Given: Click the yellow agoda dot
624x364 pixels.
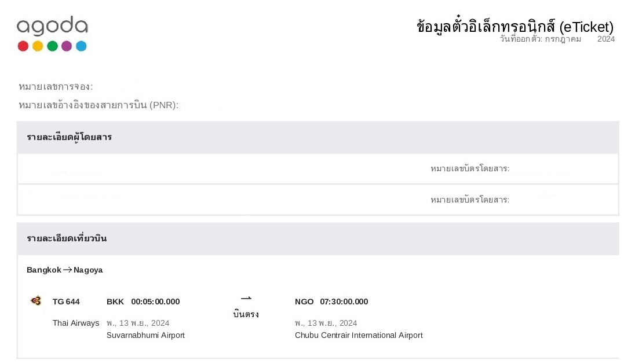Looking at the screenshot, I should 38,46.
